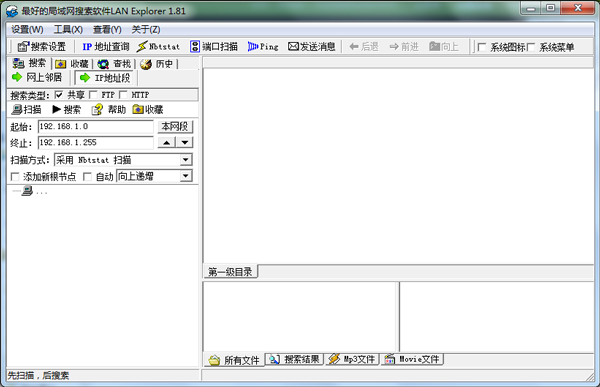The height and width of the screenshot is (387, 600).
Task: Open the 设置(W) menu
Action: pyautogui.click(x=27, y=29)
